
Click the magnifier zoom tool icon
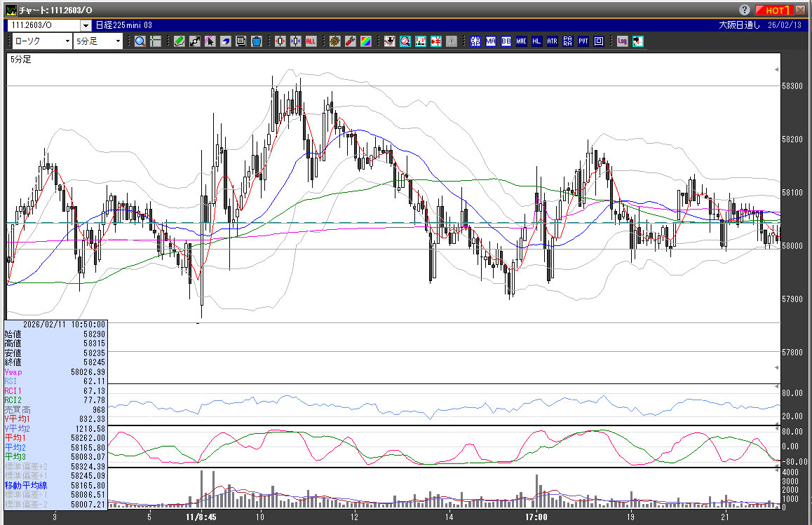point(140,41)
